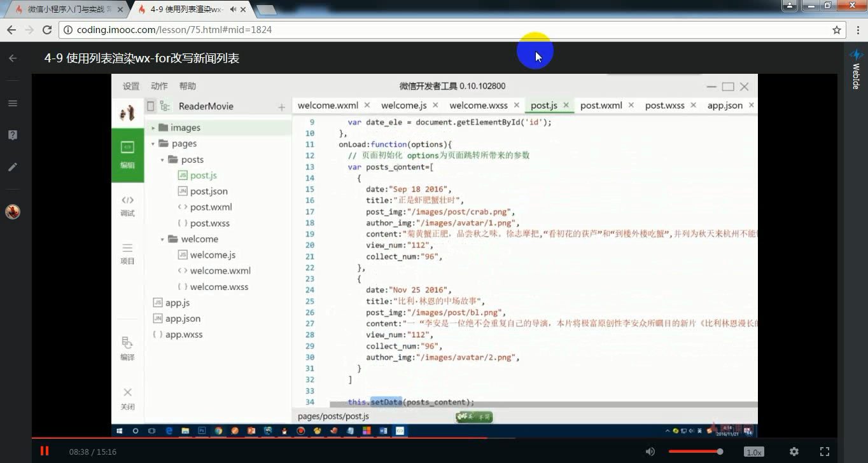Open post.wxml in the file tree
The width and height of the screenshot is (868, 463).
205,207
